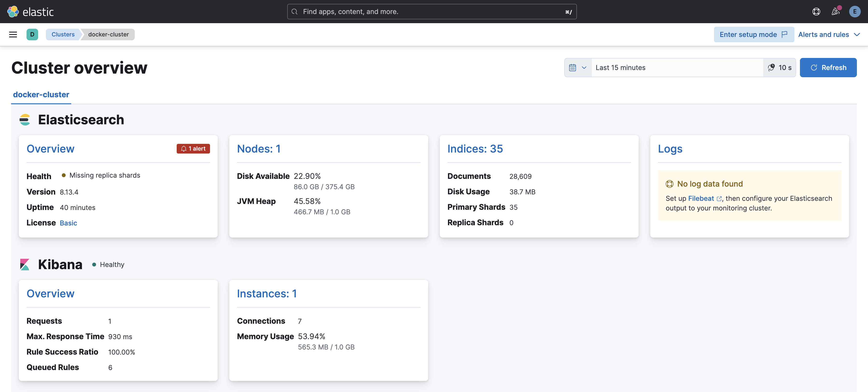Click Last 15 minutes time range
The width and height of the screenshot is (868, 392).
pos(677,67)
